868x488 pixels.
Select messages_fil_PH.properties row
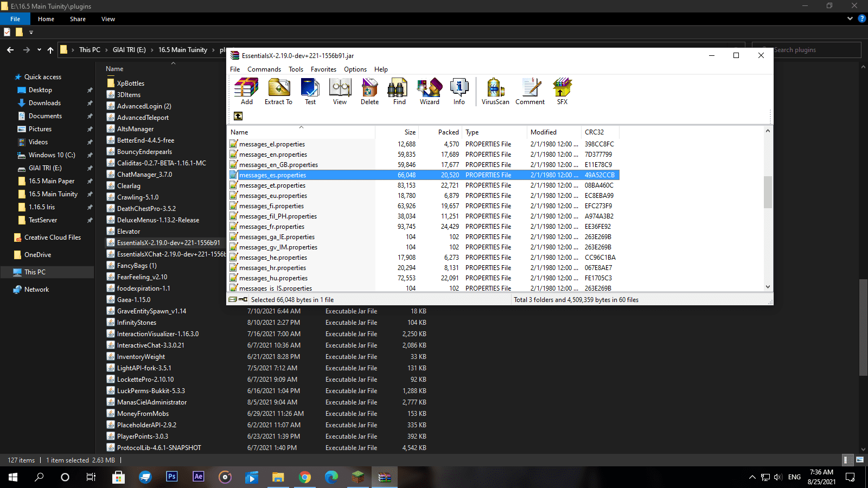pos(423,216)
